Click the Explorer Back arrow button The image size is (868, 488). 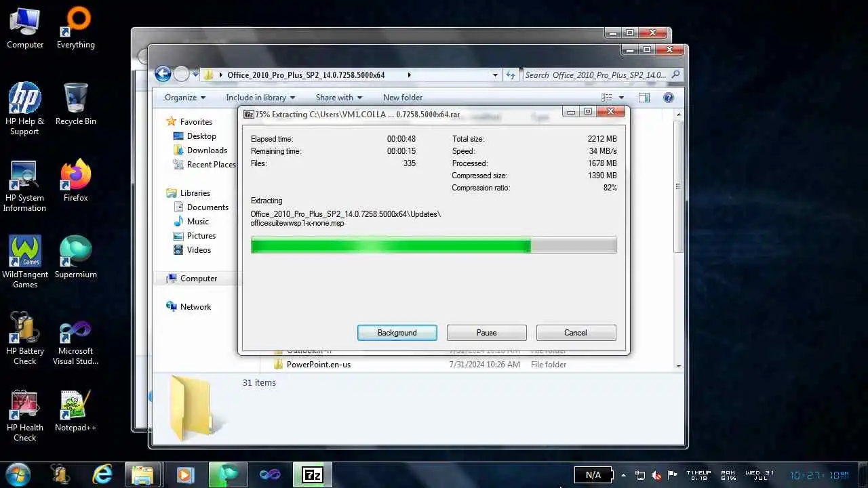click(163, 74)
